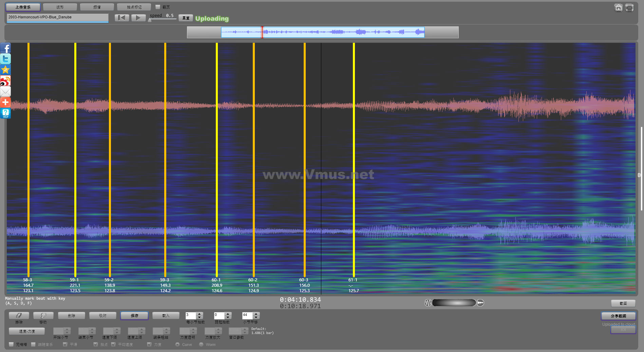
Task: Increase the 线条粗细 stepper
Action: tap(166, 329)
